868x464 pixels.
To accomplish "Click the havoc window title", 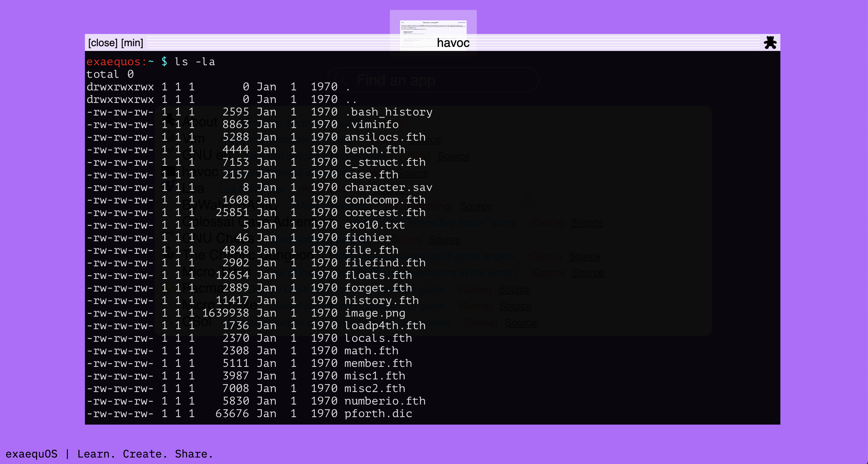I will (453, 43).
